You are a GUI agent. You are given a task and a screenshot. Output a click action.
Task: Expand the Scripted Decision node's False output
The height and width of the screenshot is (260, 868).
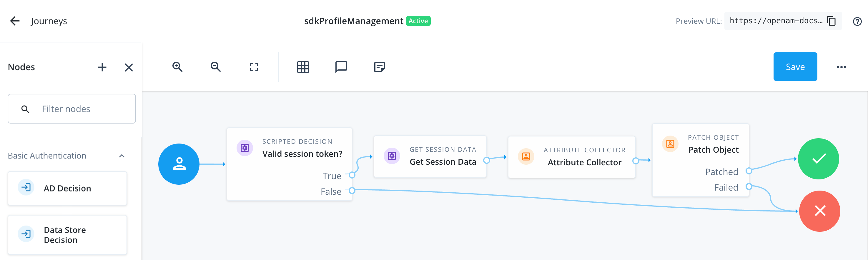[352, 191]
